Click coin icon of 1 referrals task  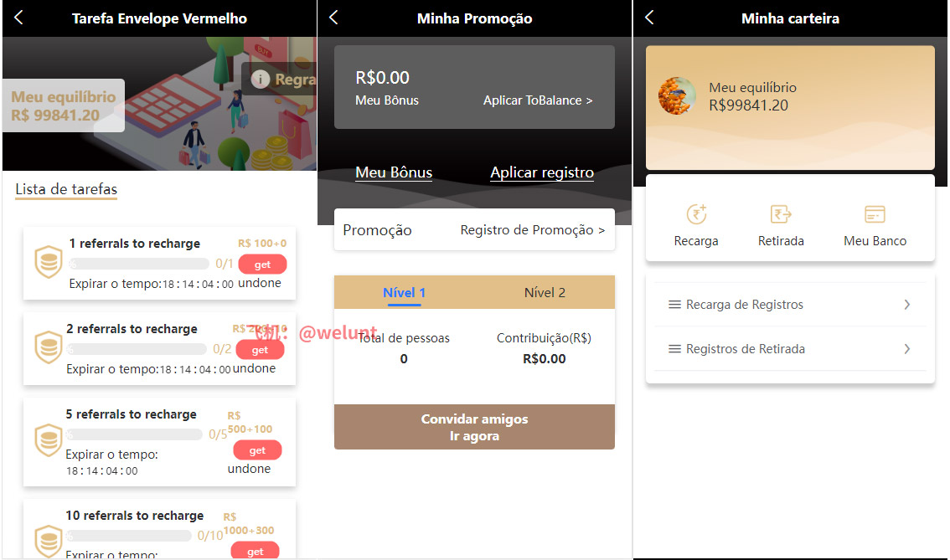(49, 262)
